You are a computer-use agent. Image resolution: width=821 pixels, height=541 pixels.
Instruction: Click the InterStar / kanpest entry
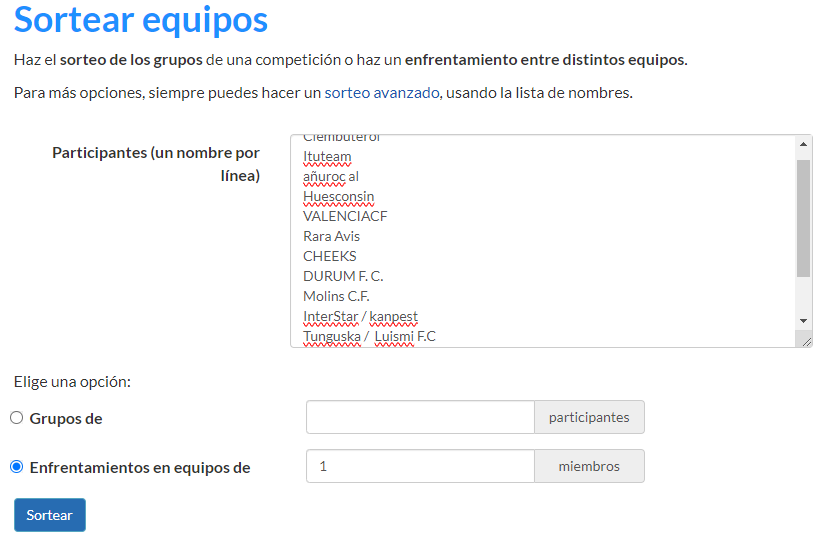360,317
